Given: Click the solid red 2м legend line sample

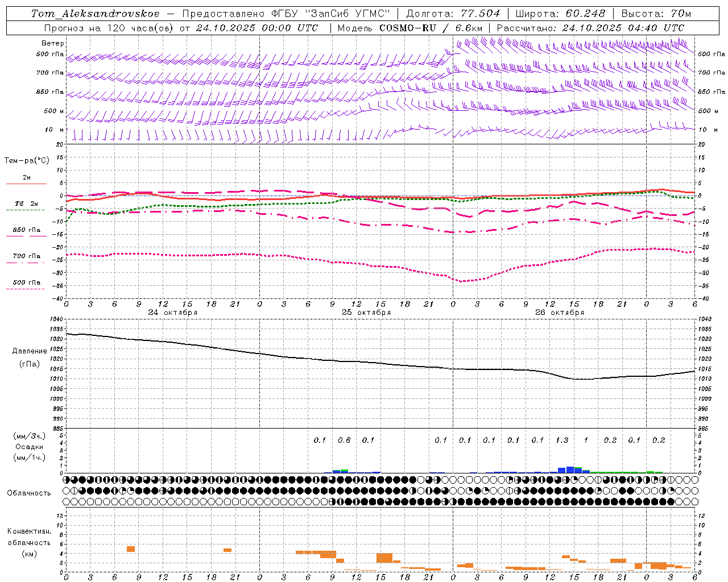Looking at the screenshot, I should point(26,184).
